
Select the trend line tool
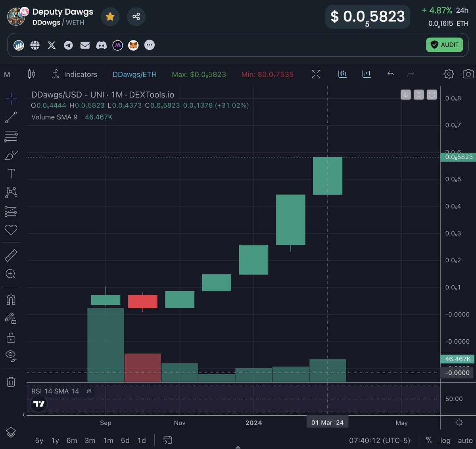pos(11,117)
